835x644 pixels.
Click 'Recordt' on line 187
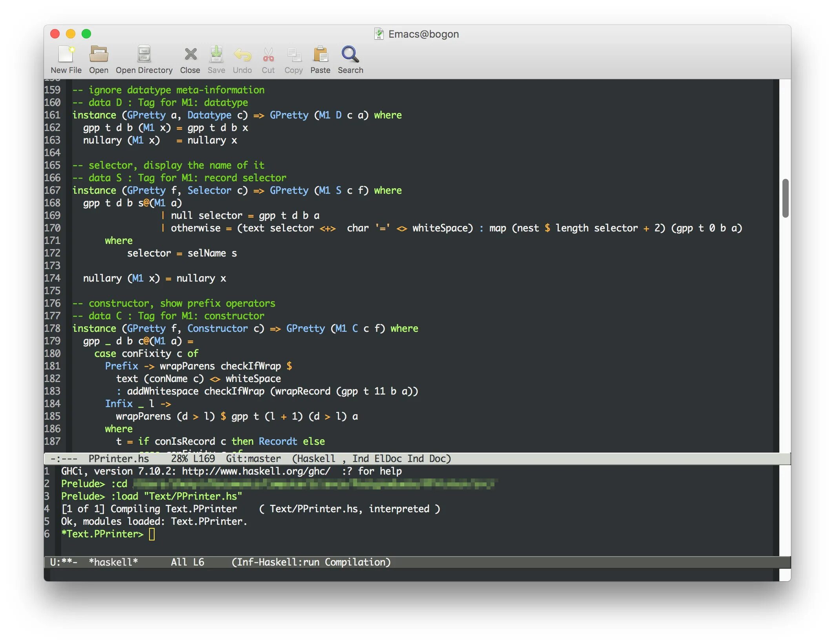[278, 441]
